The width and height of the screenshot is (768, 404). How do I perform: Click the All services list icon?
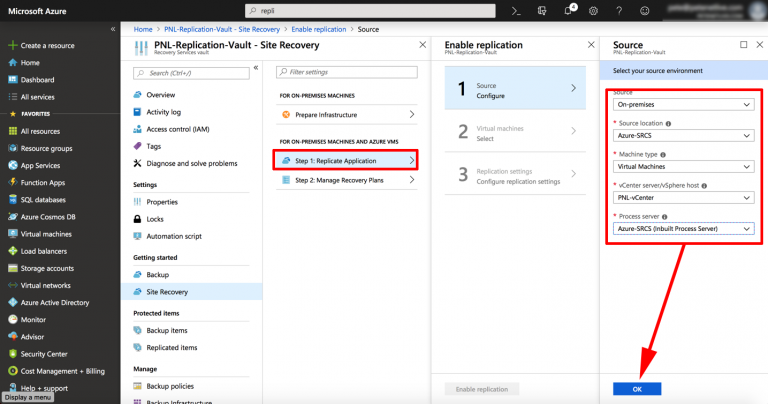coord(13,97)
